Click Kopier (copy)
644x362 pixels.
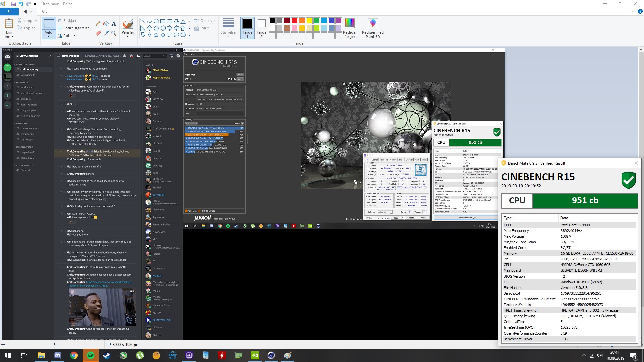pyautogui.click(x=26, y=28)
